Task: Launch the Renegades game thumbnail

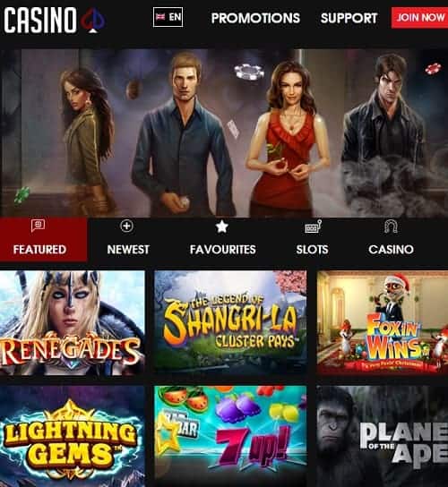Action: pos(72,323)
